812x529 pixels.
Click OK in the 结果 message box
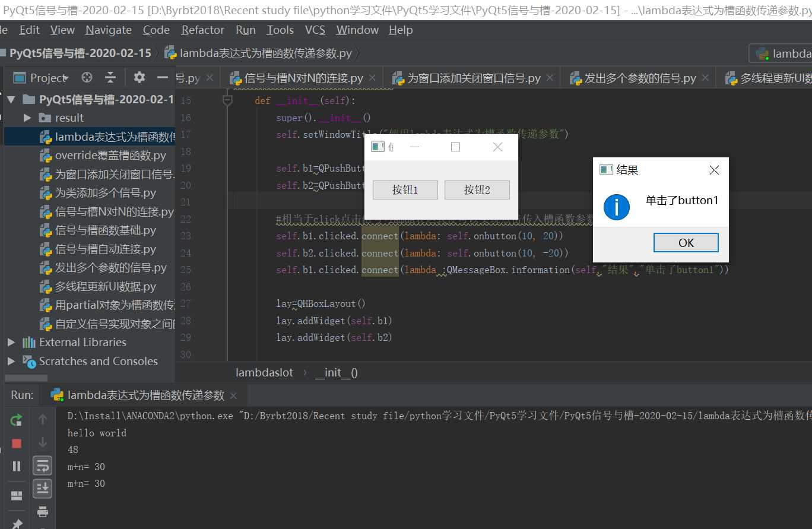tap(686, 242)
